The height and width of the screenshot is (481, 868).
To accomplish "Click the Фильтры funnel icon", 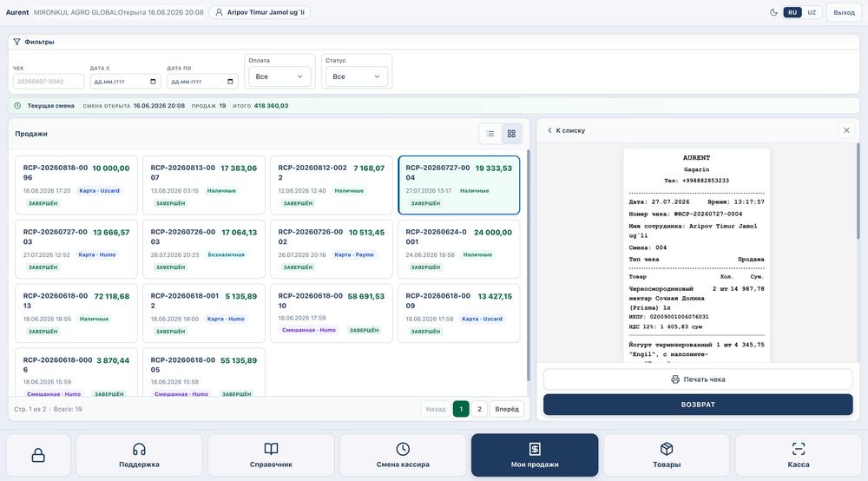I will click(17, 42).
